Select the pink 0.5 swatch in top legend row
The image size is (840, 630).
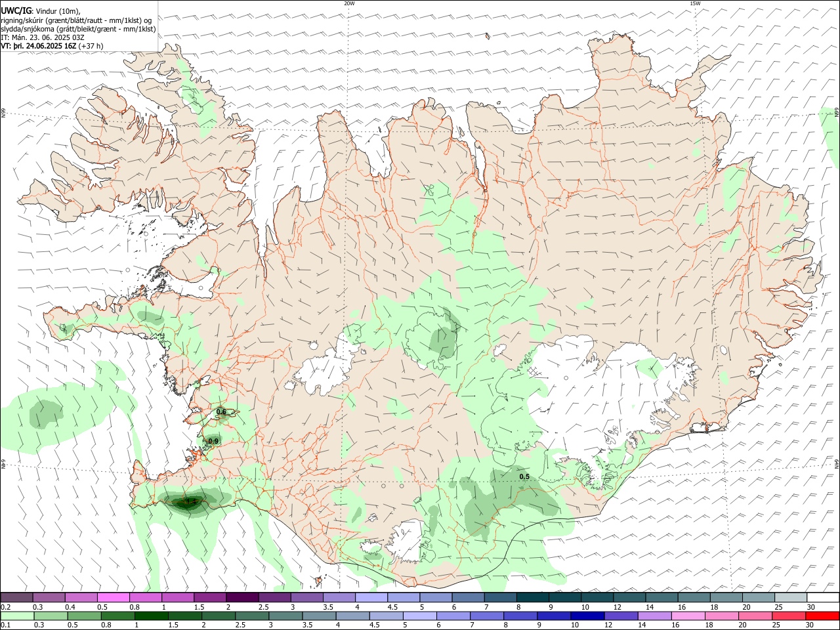[114, 598]
